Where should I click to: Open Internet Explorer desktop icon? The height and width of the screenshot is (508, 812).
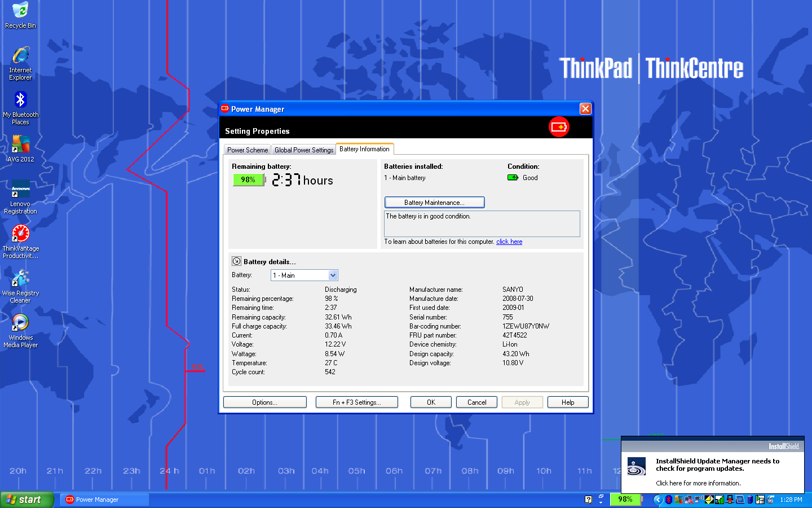20,63
